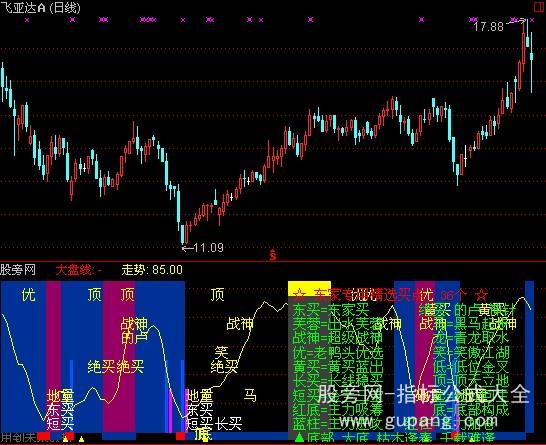Click the 11.09 low price label
This screenshot has height=445, width=546.
(208, 248)
